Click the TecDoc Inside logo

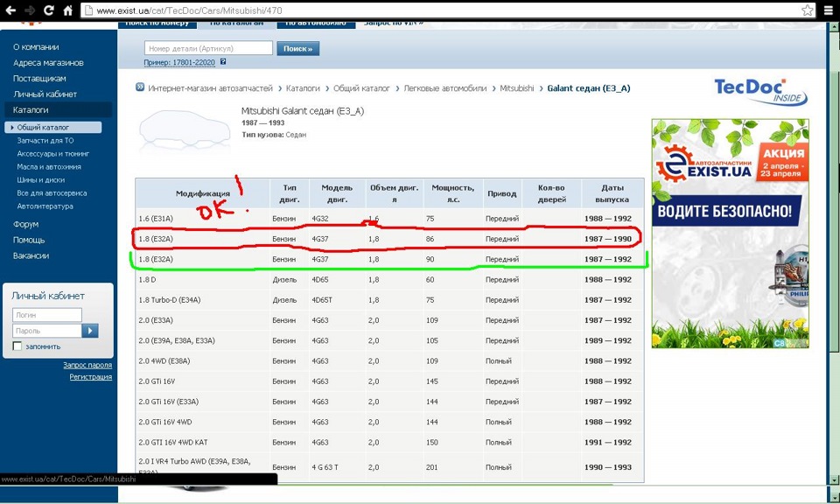[760, 92]
